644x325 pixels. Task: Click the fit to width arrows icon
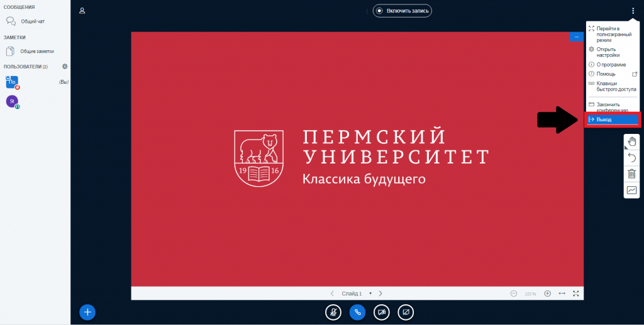point(562,294)
